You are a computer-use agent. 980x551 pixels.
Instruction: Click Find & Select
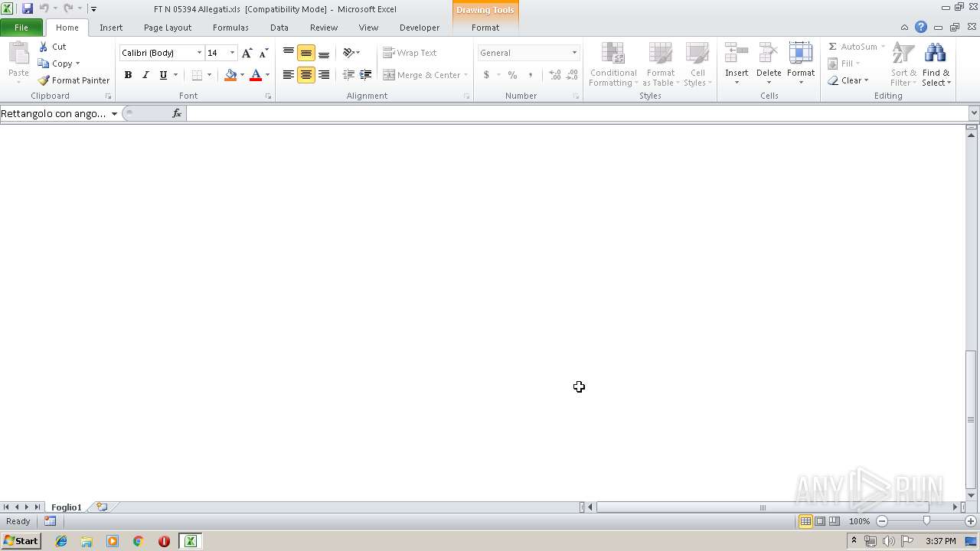click(936, 64)
